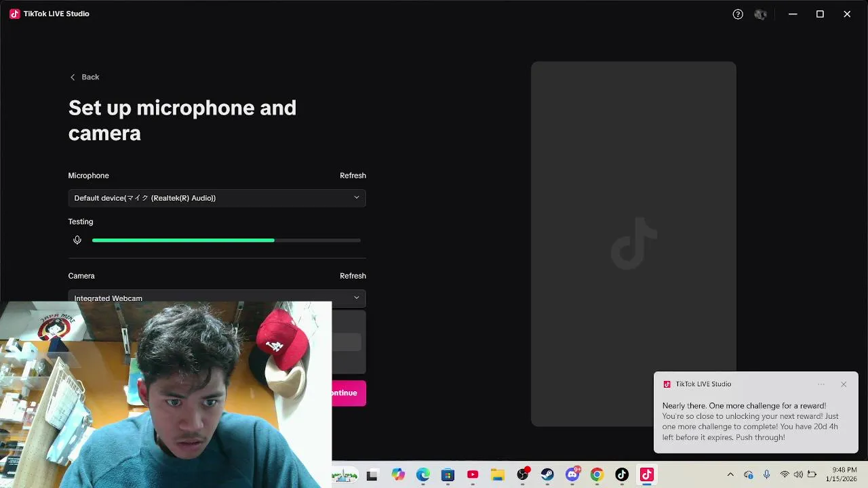Open Steam from the taskbar

coord(547,474)
